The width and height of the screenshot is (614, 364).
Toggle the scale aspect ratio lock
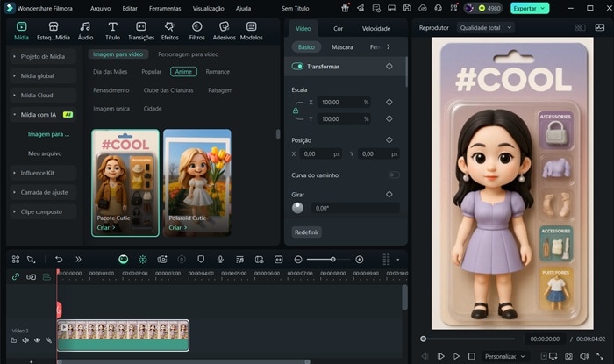coord(296,111)
